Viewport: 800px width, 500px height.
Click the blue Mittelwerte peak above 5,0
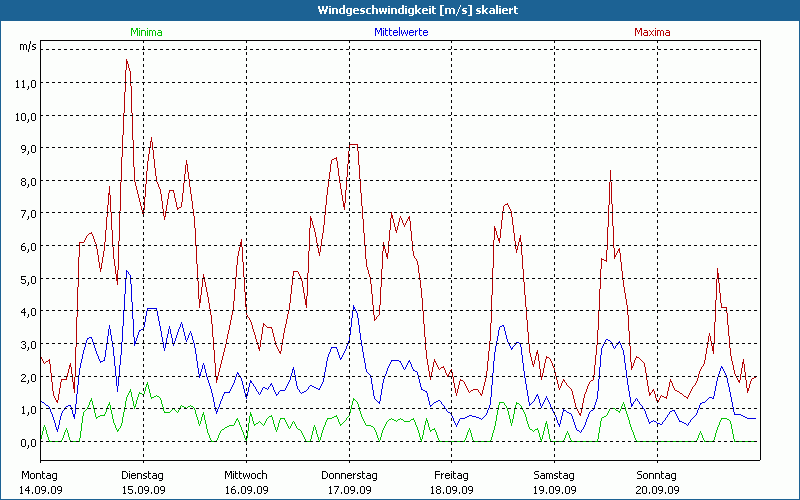click(x=127, y=271)
